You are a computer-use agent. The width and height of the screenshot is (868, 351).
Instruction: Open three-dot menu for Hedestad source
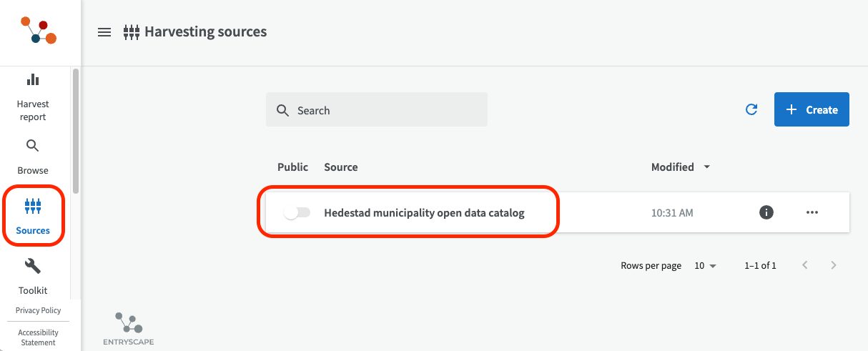pos(812,212)
